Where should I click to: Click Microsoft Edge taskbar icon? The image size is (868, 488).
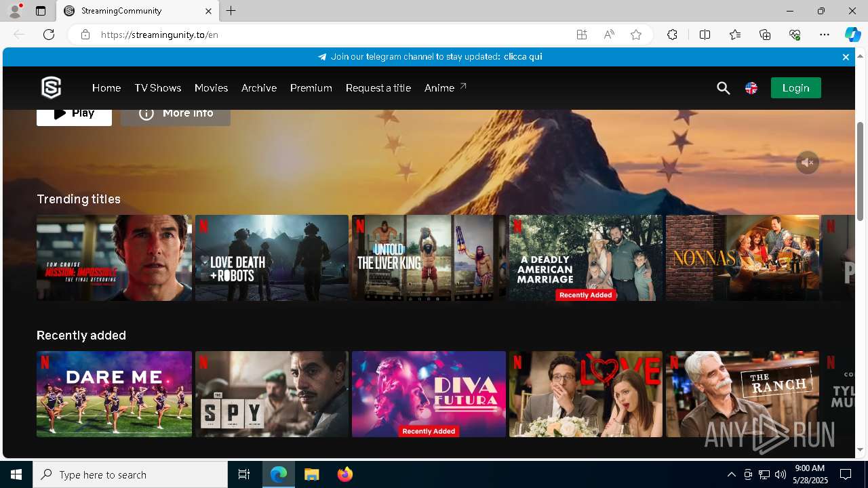[279, 474]
